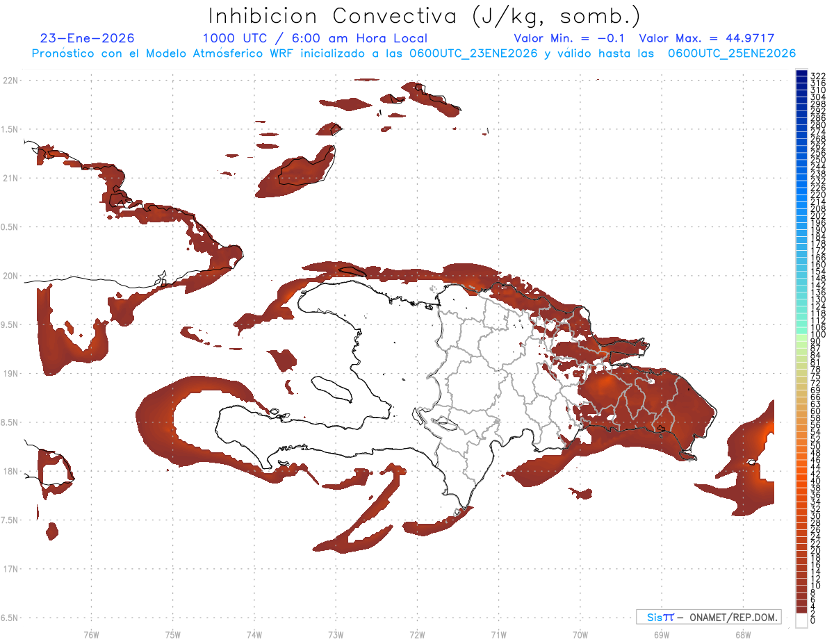Click the '75W' longitude label
This screenshot has height=644, width=834.
point(172,634)
